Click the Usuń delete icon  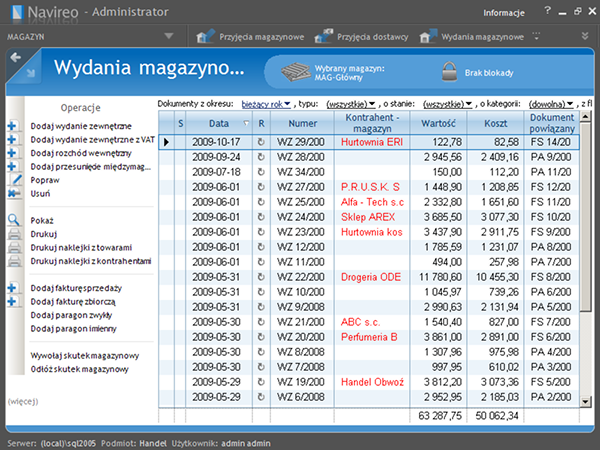[14, 193]
